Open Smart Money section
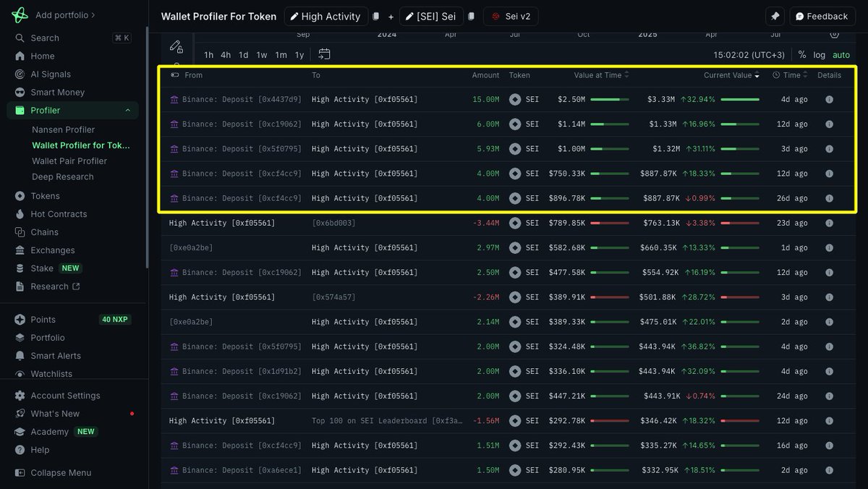Viewport: 868px width, 489px height. tap(57, 92)
